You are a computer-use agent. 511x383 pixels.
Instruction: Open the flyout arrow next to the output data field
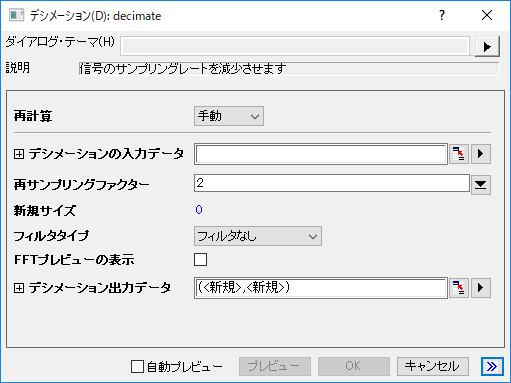pyautogui.click(x=480, y=288)
